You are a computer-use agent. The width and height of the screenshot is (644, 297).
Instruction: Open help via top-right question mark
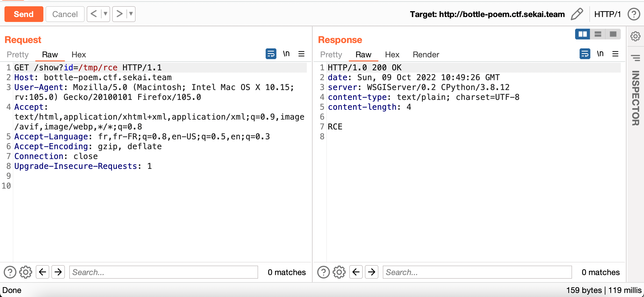pyautogui.click(x=634, y=14)
